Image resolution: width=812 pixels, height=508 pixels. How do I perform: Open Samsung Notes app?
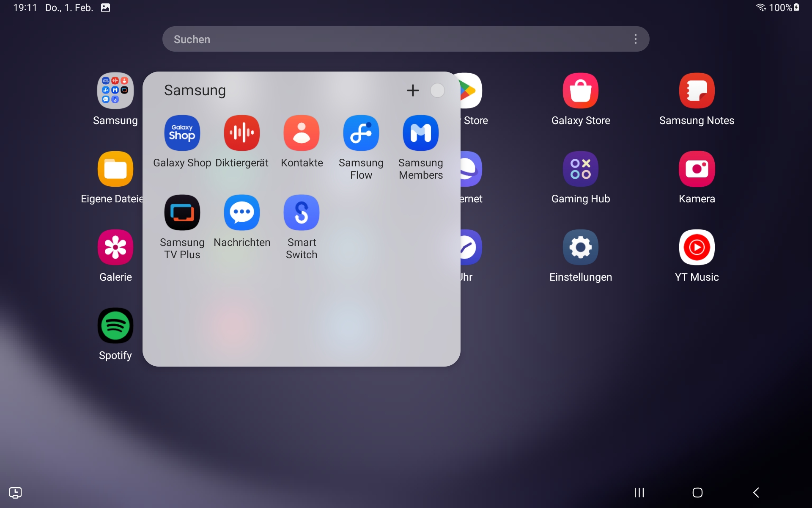[x=697, y=91]
